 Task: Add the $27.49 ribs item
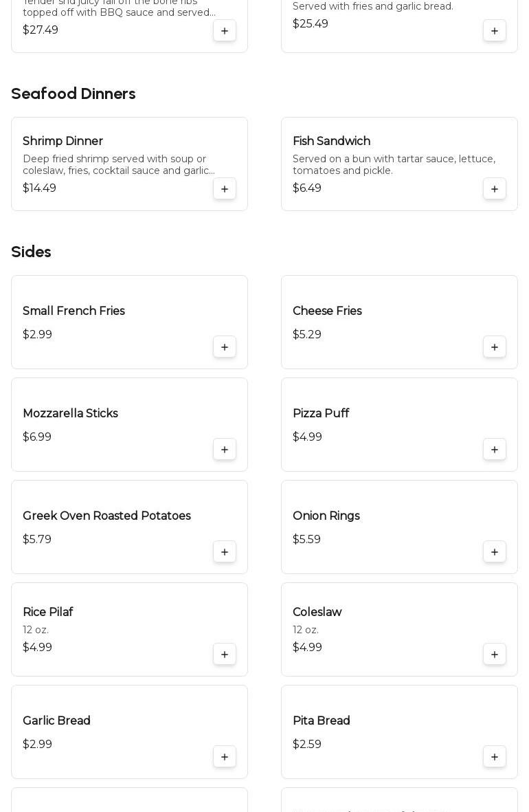pos(225,31)
